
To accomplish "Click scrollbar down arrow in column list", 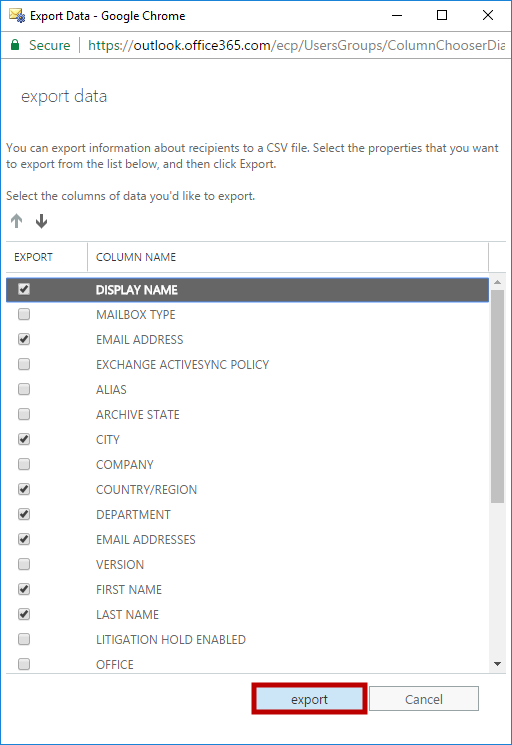I will [x=497, y=664].
